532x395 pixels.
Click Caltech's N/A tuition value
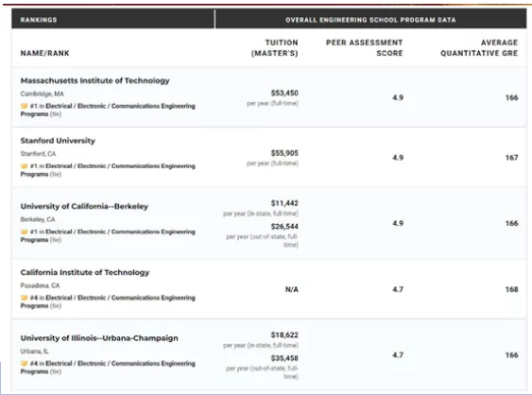pyautogui.click(x=292, y=289)
